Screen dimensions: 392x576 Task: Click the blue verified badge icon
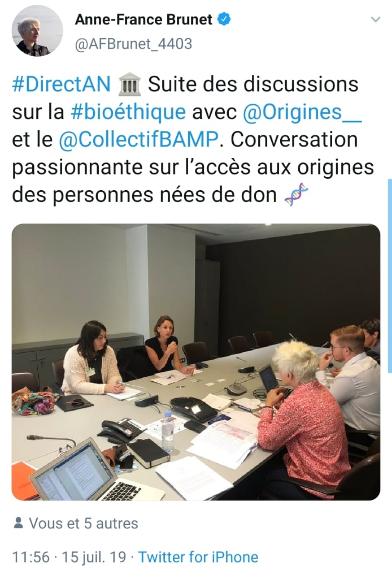(224, 19)
